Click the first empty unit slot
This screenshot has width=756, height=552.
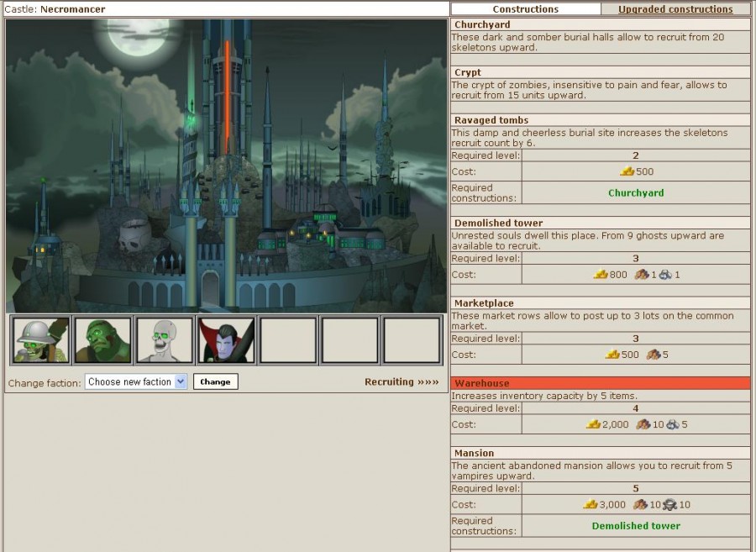pyautogui.click(x=288, y=340)
